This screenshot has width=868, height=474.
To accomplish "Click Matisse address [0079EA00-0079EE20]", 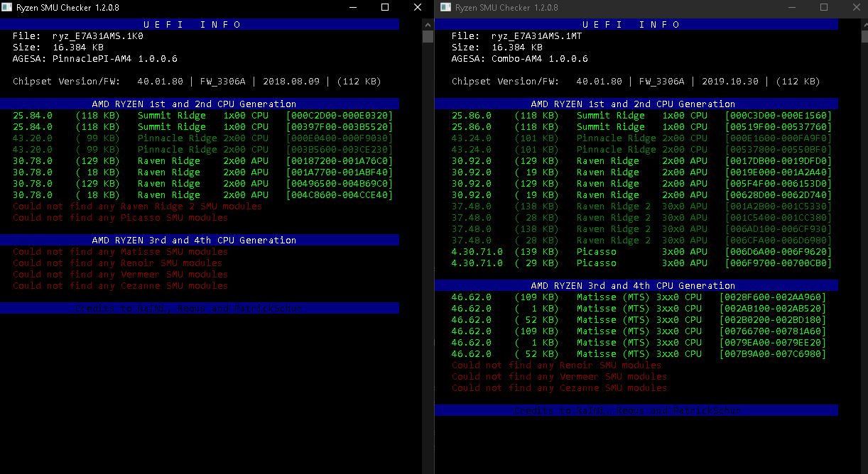I will coord(772,342).
